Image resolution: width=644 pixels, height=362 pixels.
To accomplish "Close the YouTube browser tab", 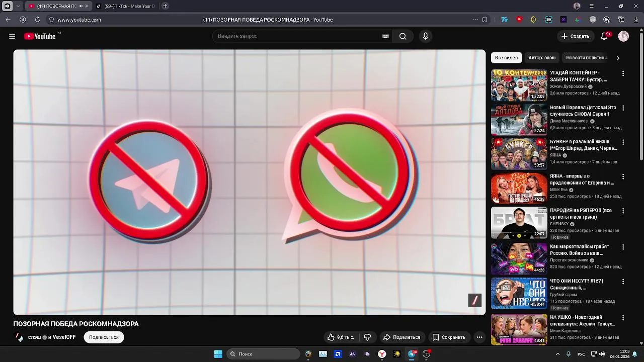I will 87,6.
